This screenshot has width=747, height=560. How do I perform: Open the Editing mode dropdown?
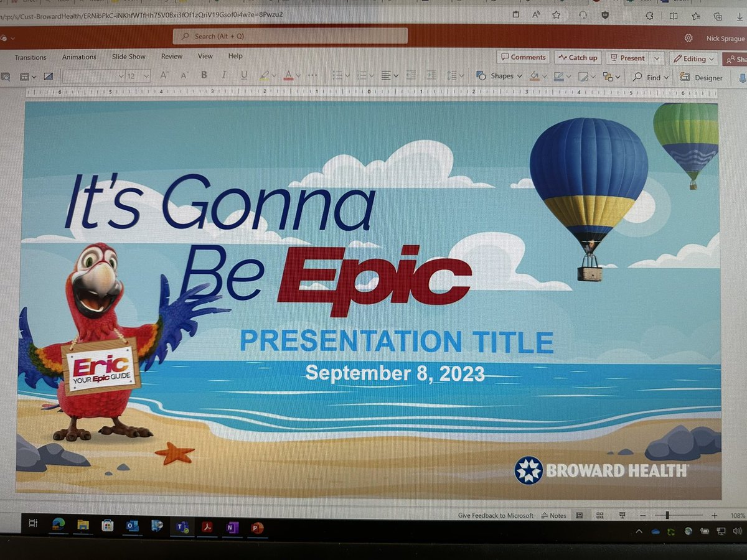(694, 58)
